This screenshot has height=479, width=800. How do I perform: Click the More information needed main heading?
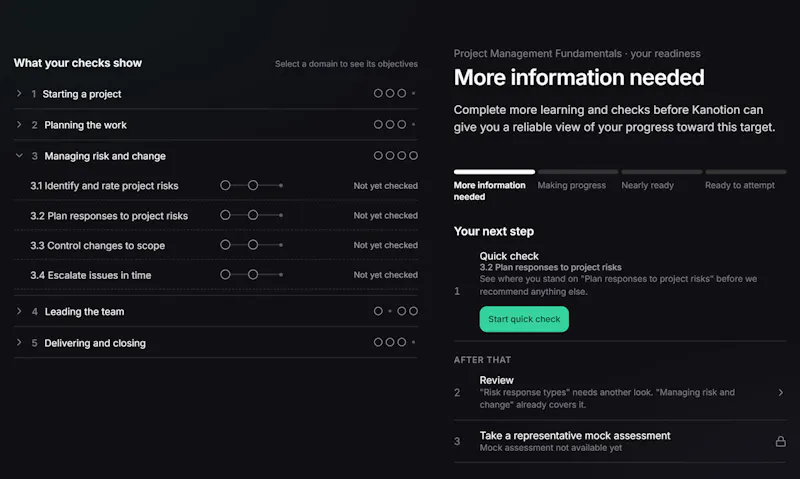[x=579, y=78]
